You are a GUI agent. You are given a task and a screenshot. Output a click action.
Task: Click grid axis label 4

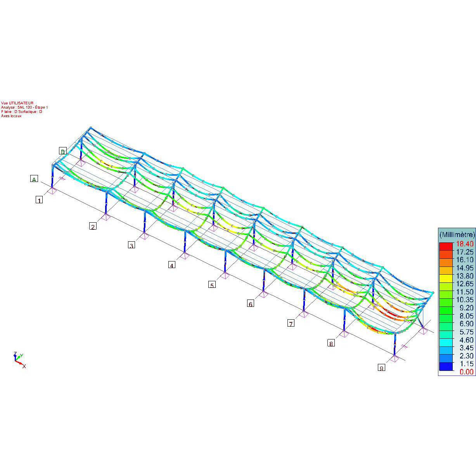tap(171, 265)
